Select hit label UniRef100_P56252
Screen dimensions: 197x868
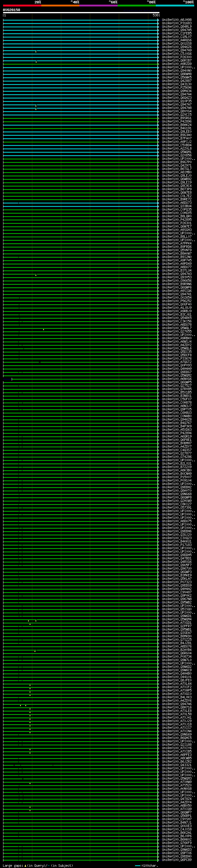point(177,301)
